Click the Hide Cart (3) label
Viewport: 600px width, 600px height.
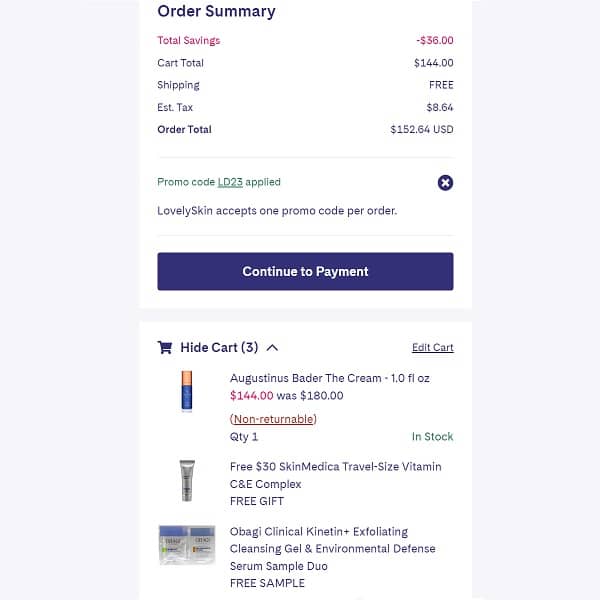pos(219,347)
